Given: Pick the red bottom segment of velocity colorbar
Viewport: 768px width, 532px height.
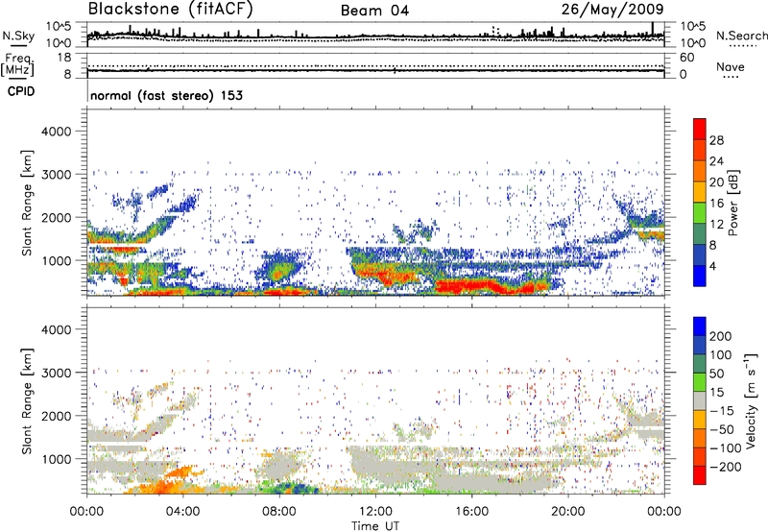Looking at the screenshot, I should click(x=700, y=475).
